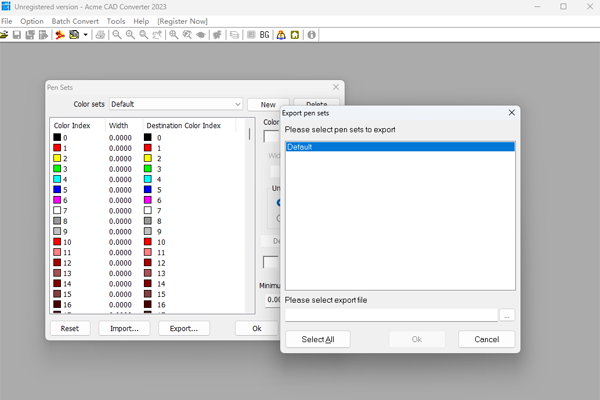Click the browse "..." export file button

pyautogui.click(x=507, y=315)
